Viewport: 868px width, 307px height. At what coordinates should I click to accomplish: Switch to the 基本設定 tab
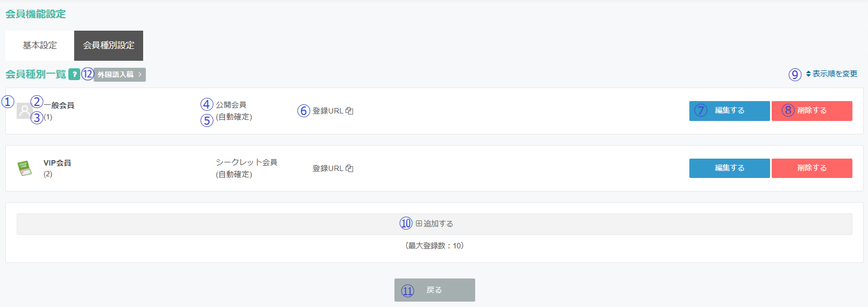tap(40, 46)
